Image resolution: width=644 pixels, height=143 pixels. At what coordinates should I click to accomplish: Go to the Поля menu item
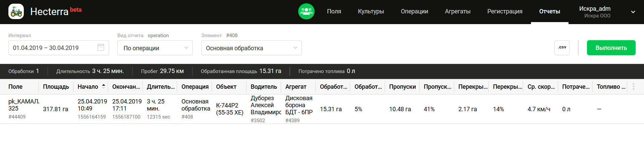(334, 11)
